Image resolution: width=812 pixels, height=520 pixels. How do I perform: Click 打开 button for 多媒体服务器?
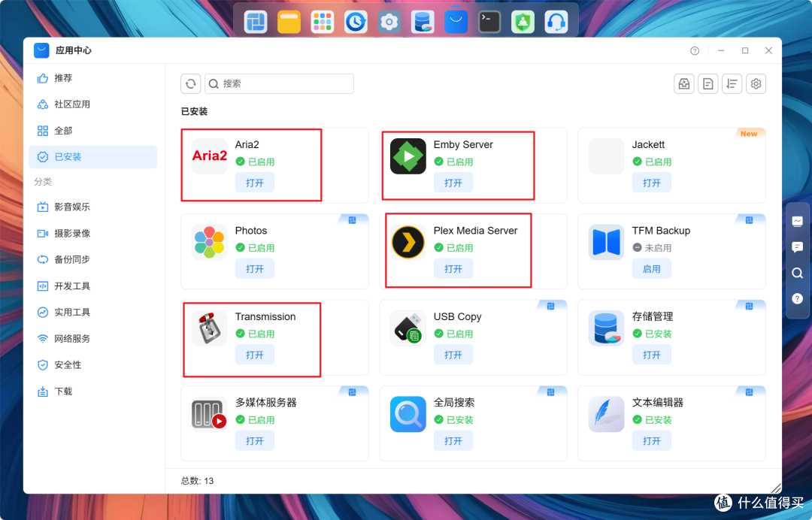tap(255, 441)
